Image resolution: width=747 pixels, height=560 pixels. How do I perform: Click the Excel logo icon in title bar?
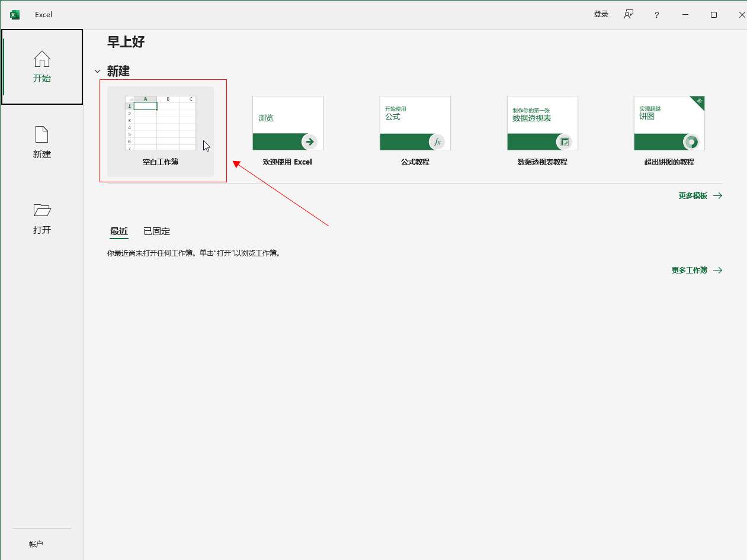[15, 15]
